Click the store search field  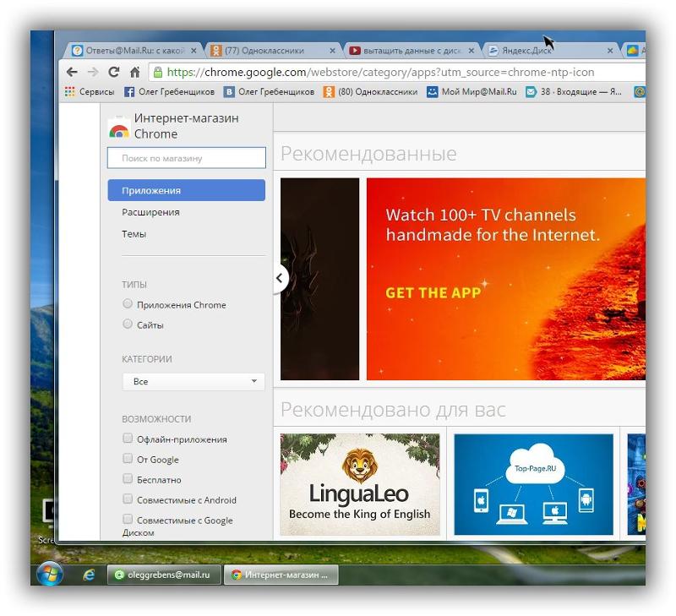(x=186, y=158)
